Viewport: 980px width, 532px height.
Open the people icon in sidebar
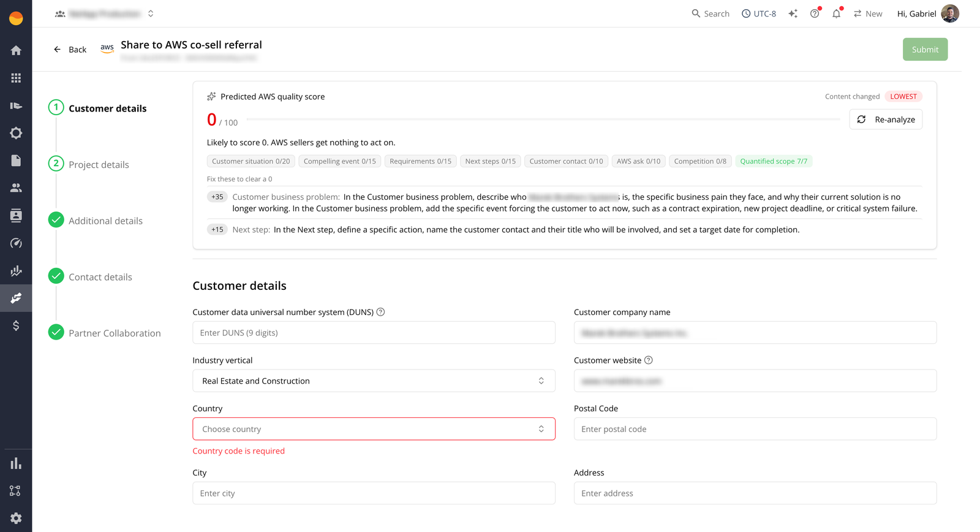(16, 188)
